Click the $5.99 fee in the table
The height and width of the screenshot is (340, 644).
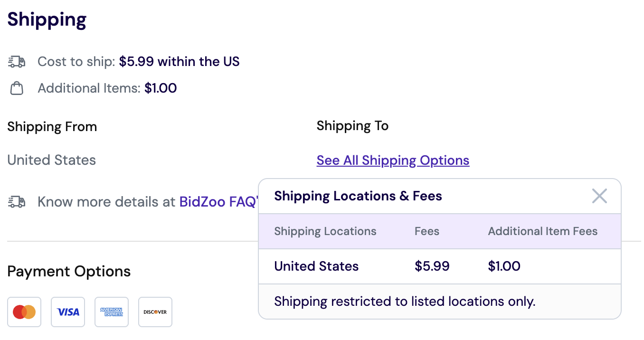tap(432, 266)
